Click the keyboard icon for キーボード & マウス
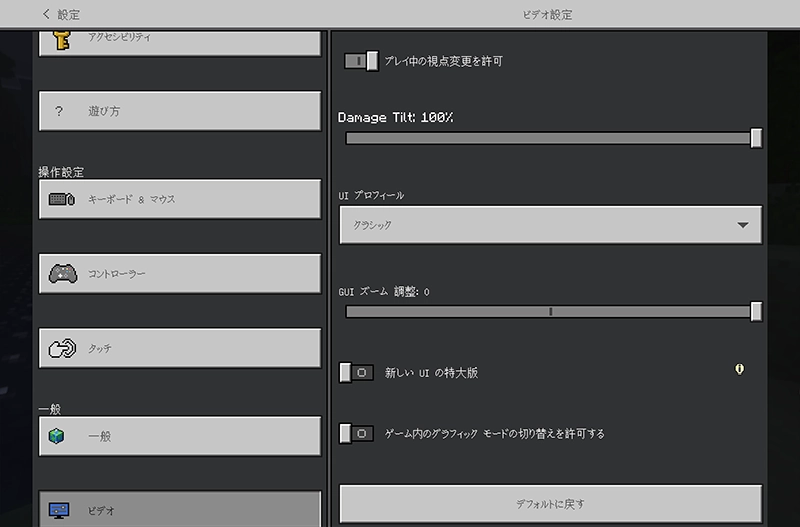This screenshot has width=800, height=527. (x=60, y=199)
